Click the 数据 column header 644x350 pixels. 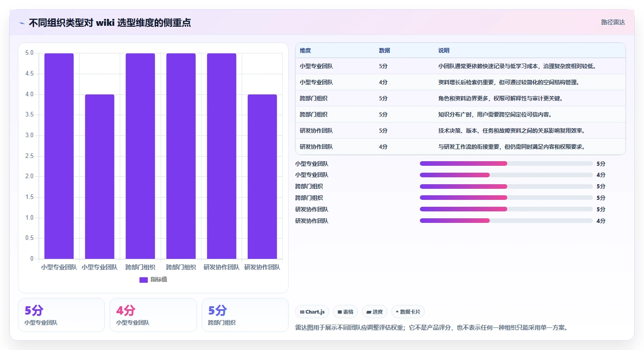pyautogui.click(x=385, y=51)
